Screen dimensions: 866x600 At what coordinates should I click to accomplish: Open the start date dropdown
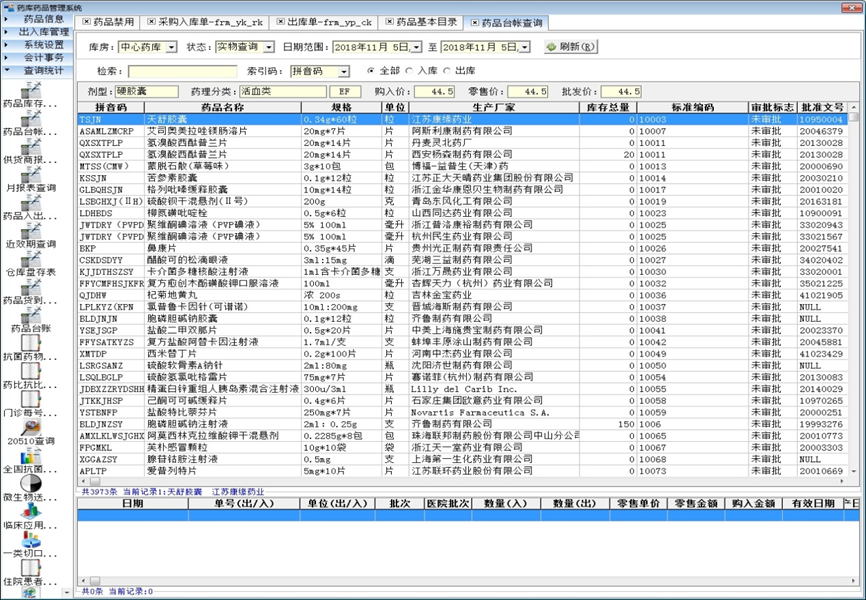coord(416,48)
